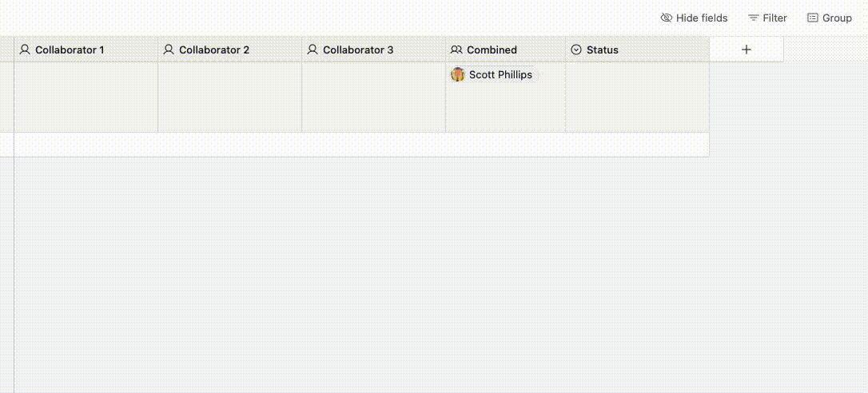Viewport: 868px width, 393px height.
Task: Click the Hide fields text label
Action: [x=702, y=18]
